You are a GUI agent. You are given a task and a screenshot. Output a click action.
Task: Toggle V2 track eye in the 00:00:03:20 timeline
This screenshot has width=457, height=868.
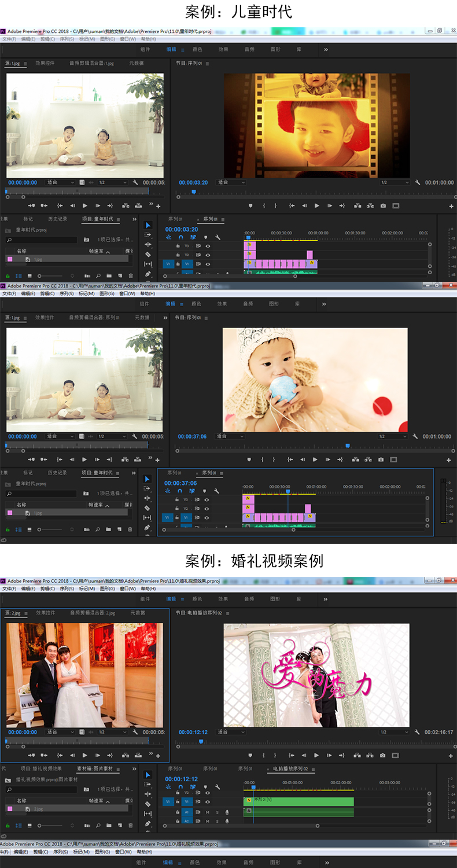(208, 255)
